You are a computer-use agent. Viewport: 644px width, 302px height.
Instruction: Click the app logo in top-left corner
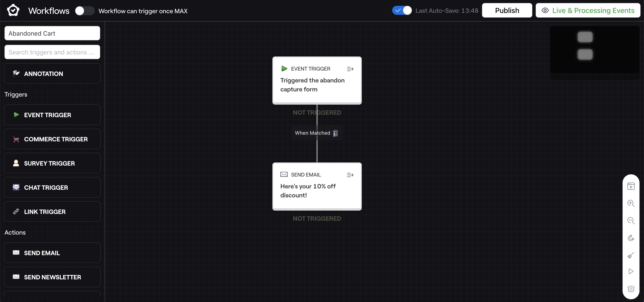point(13,11)
